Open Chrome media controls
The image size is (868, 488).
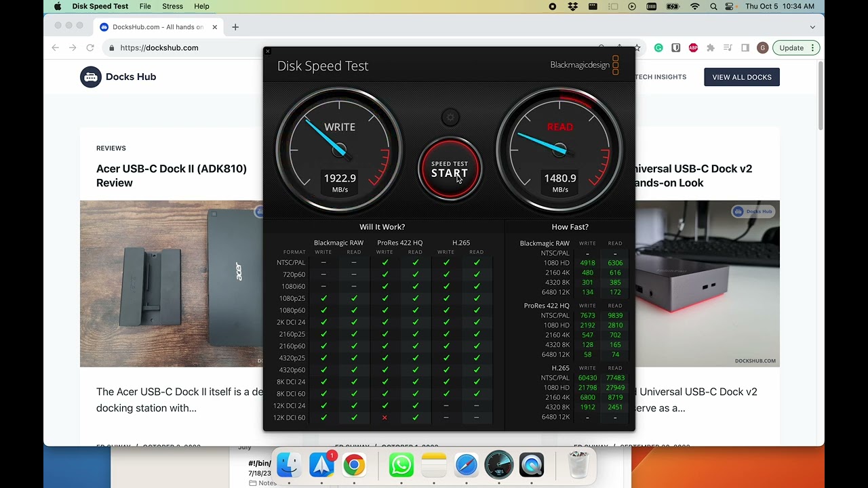(728, 48)
